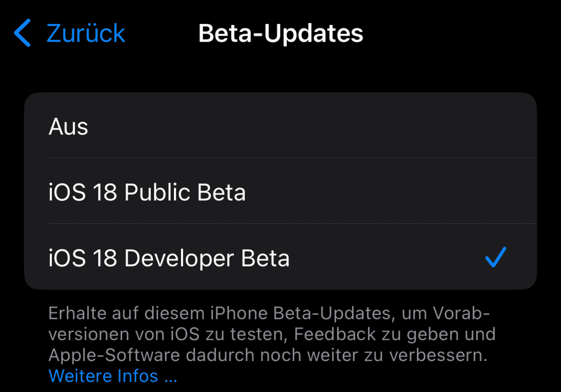This screenshot has width=561, height=392.
Task: Select the Aus option
Action: [281, 125]
